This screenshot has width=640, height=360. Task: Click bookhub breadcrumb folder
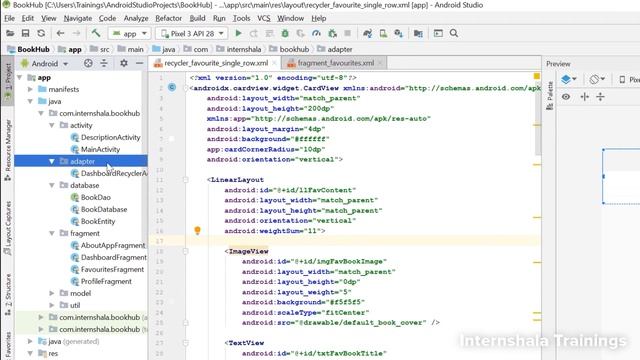[289, 49]
